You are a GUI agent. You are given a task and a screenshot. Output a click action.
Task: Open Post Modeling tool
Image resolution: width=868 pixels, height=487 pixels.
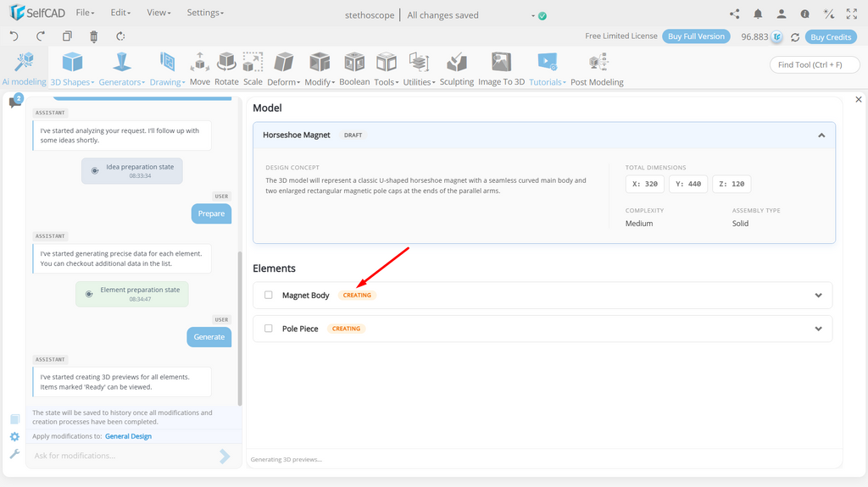597,69
